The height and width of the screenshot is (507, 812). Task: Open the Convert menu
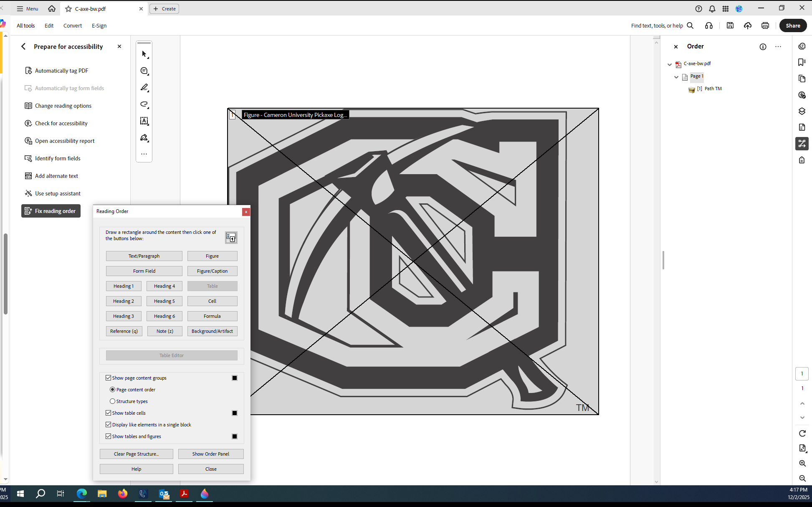(x=73, y=25)
